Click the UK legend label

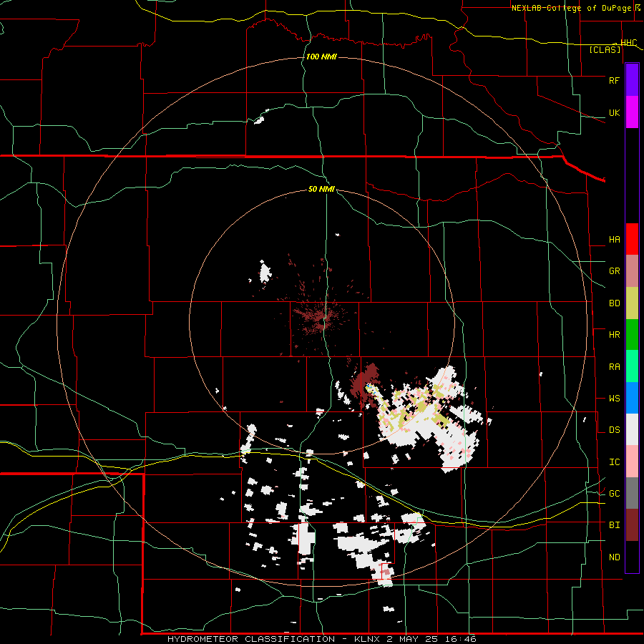[614, 112]
